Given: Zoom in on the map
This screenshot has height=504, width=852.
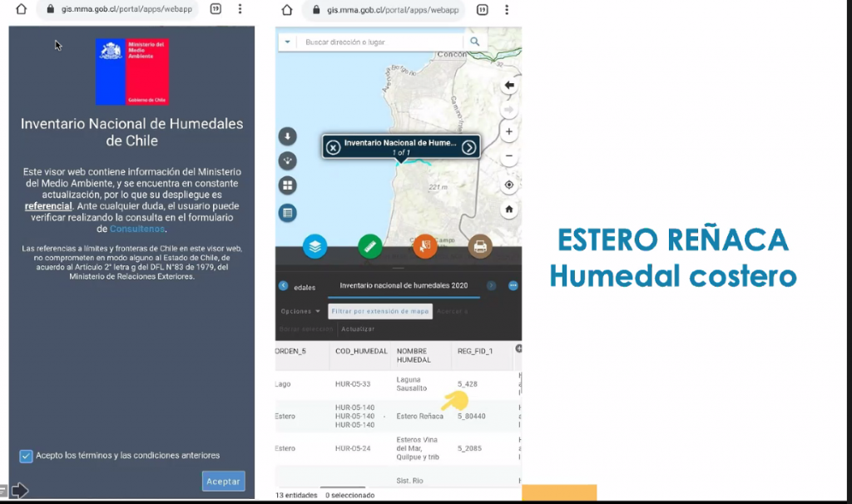Looking at the screenshot, I should pos(509,131).
